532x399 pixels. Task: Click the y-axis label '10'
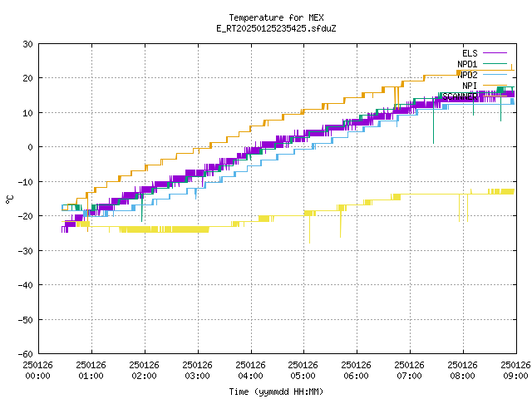[27, 113]
